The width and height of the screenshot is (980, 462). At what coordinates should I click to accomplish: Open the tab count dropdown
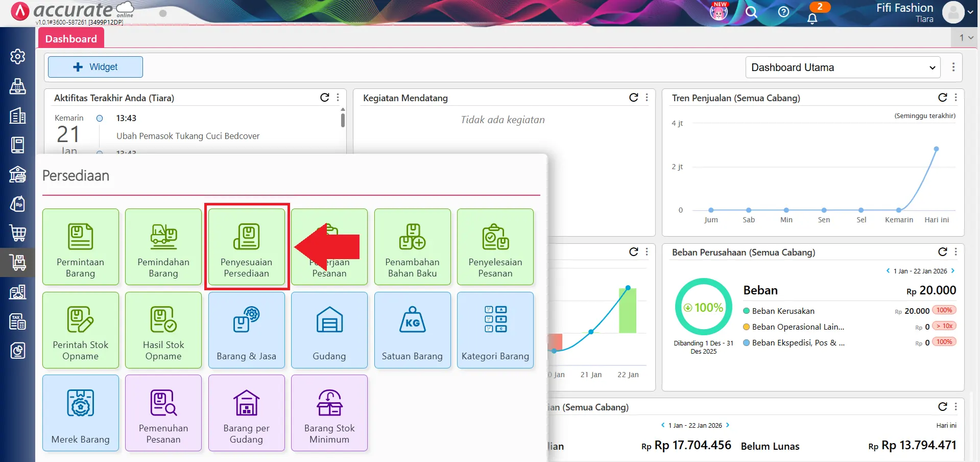[966, 38]
